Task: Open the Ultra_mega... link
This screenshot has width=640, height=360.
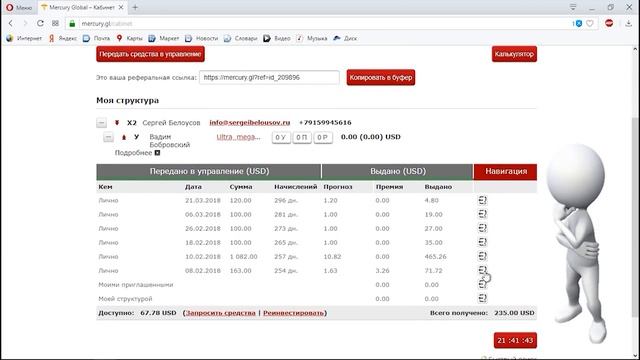Action: coord(238,137)
